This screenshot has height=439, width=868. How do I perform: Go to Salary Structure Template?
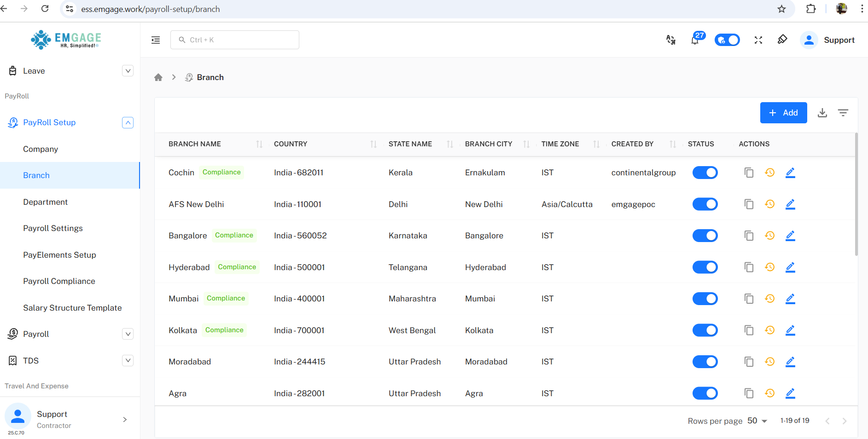click(x=72, y=308)
